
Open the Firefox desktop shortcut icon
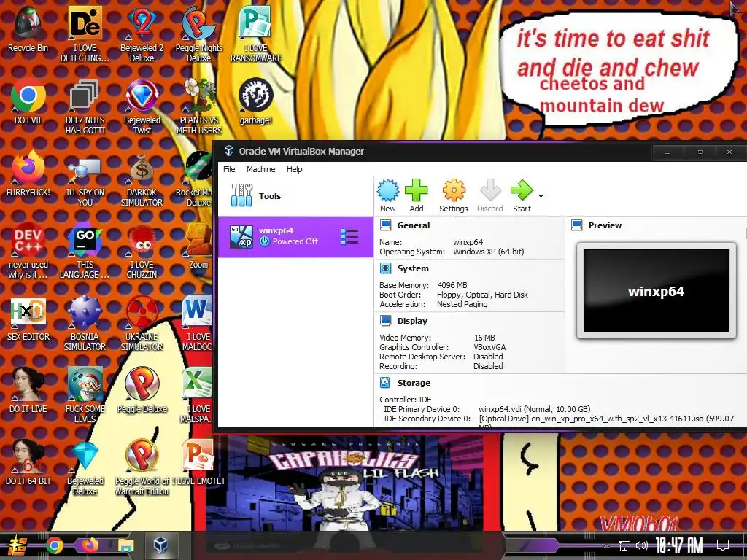coord(28,174)
